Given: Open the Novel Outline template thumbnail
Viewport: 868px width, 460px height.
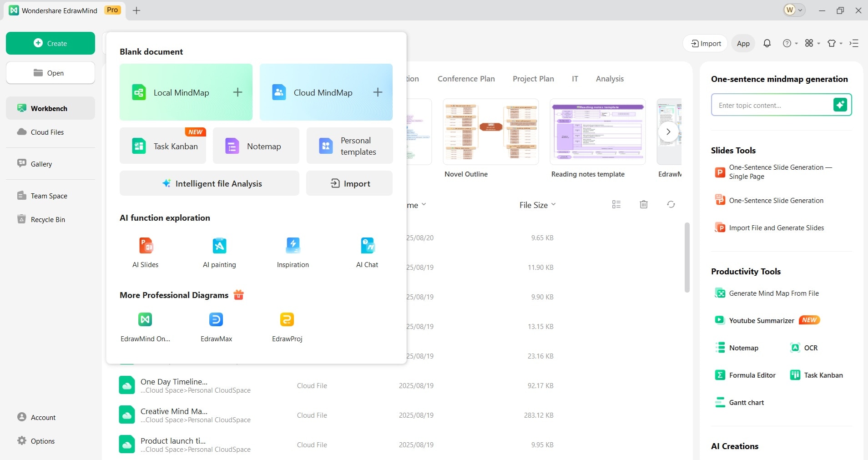Looking at the screenshot, I should (490, 131).
